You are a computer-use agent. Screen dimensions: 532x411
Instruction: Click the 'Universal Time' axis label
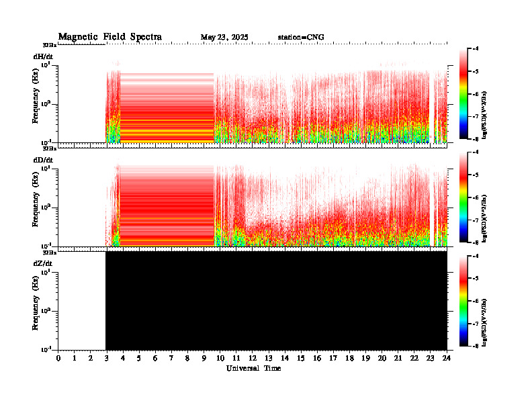253,368
